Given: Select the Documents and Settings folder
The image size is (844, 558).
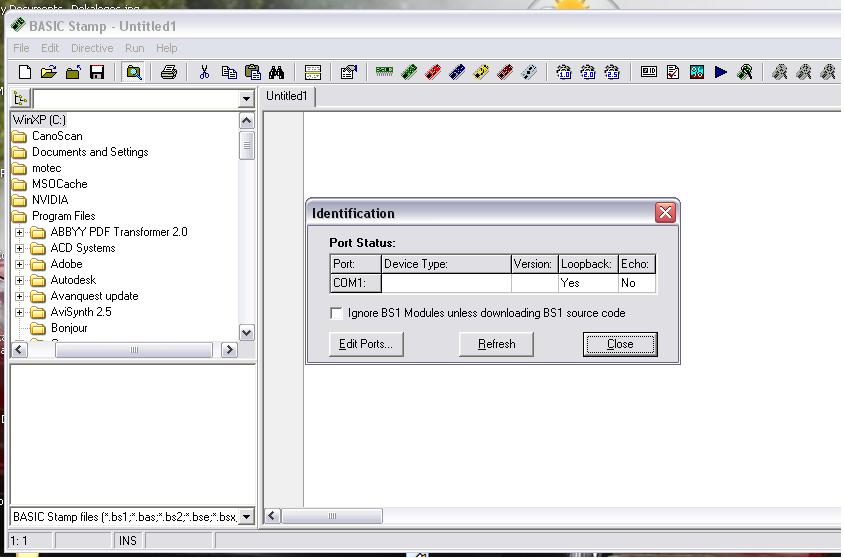Looking at the screenshot, I should [89, 152].
